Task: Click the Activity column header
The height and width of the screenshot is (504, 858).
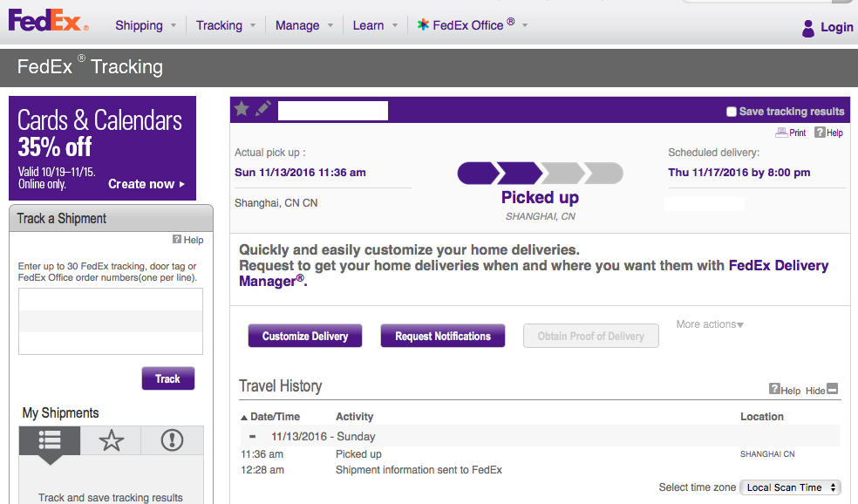Action: [x=355, y=417]
